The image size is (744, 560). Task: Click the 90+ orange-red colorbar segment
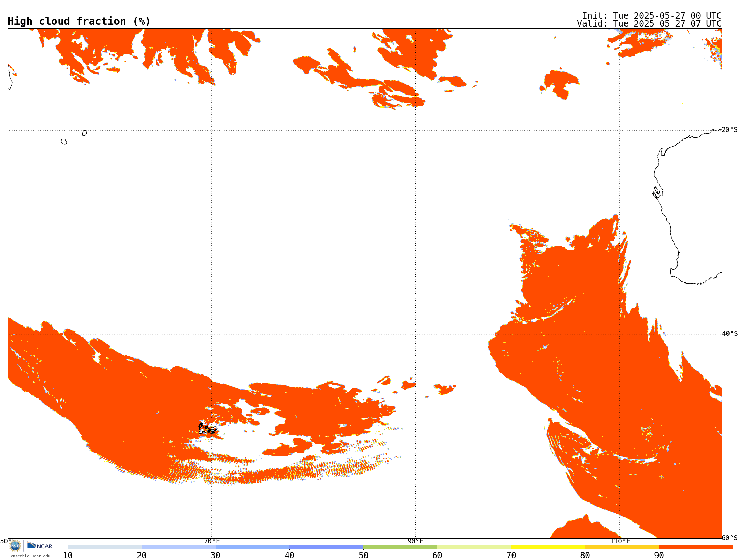pos(696,547)
